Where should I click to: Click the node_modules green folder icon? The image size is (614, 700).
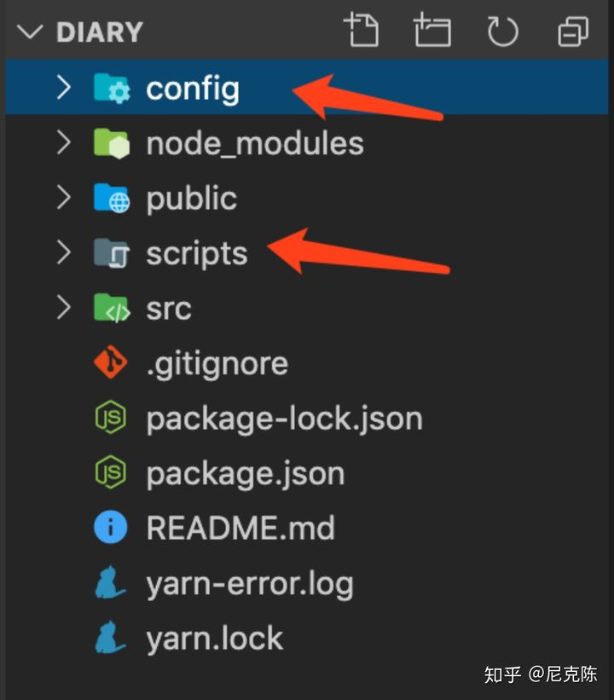112,143
